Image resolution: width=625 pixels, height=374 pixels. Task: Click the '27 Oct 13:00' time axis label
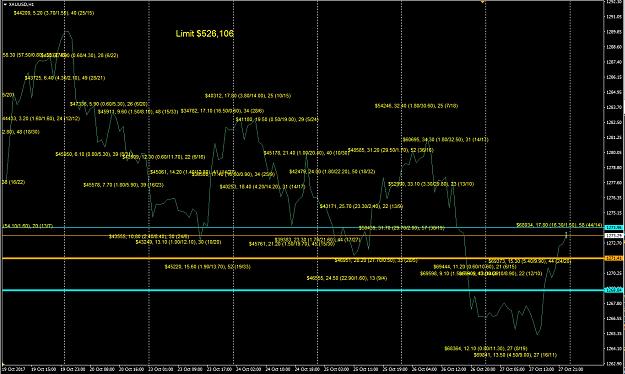pos(542,370)
